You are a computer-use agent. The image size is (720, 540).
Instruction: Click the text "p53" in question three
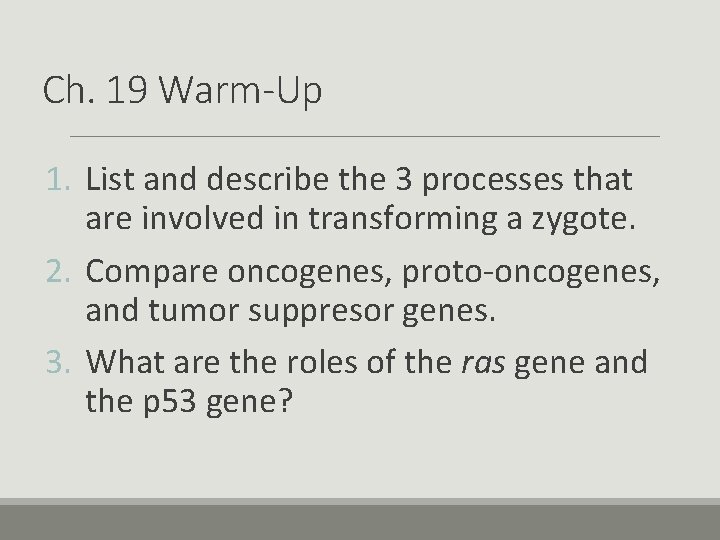click(170, 402)
